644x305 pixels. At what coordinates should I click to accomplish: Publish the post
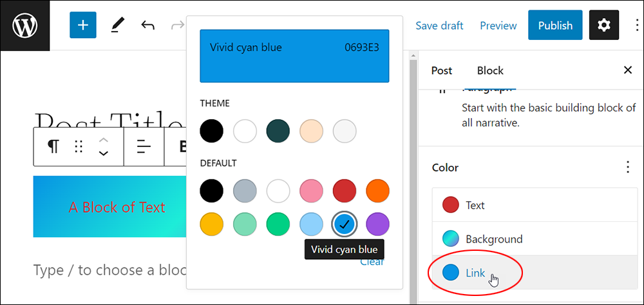coord(555,25)
